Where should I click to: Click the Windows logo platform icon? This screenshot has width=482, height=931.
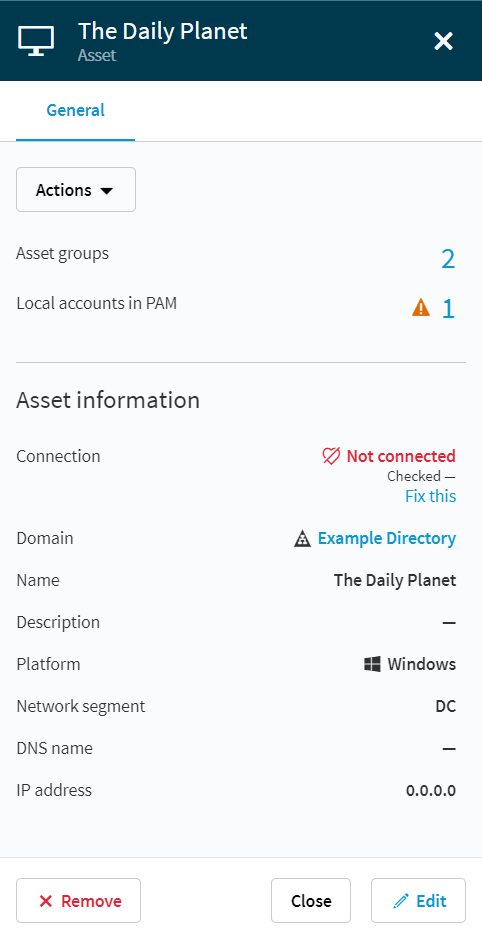pyautogui.click(x=372, y=664)
